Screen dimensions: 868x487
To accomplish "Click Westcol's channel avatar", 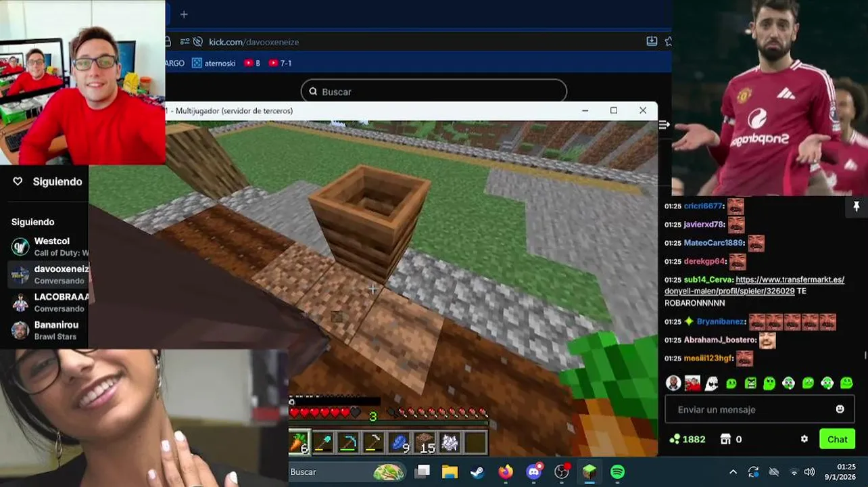I will pyautogui.click(x=20, y=247).
